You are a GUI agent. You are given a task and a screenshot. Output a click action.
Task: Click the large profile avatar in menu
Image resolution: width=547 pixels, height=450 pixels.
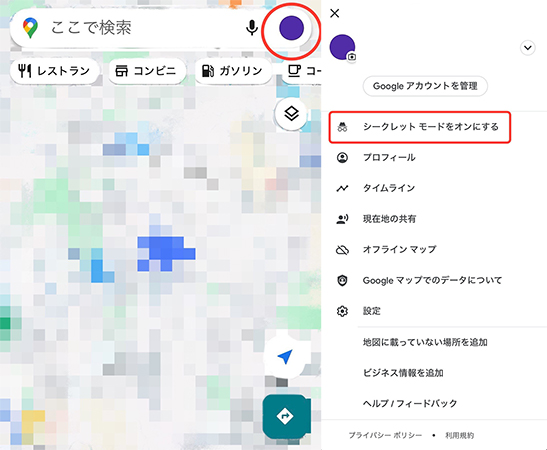tap(342, 47)
